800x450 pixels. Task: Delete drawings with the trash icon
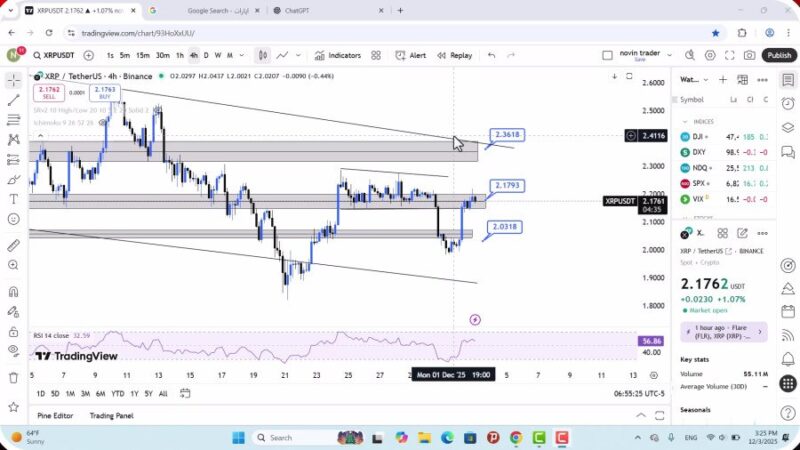[x=13, y=377]
